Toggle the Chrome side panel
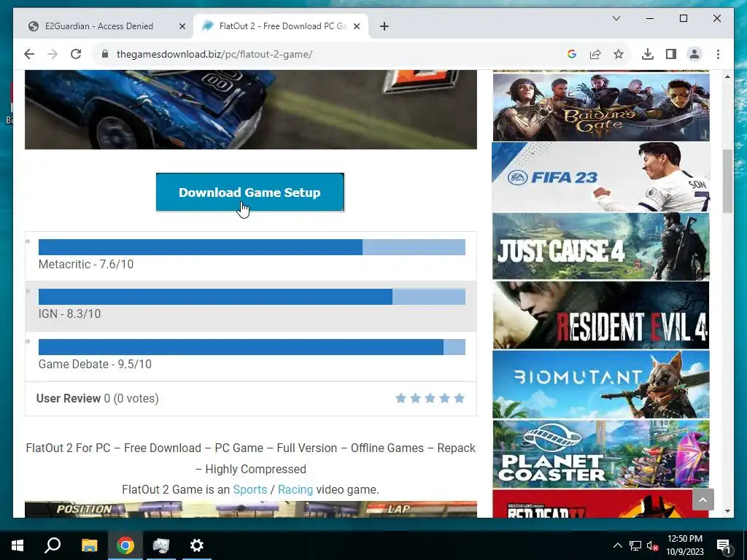Viewport: 747px width, 560px height. tap(671, 54)
